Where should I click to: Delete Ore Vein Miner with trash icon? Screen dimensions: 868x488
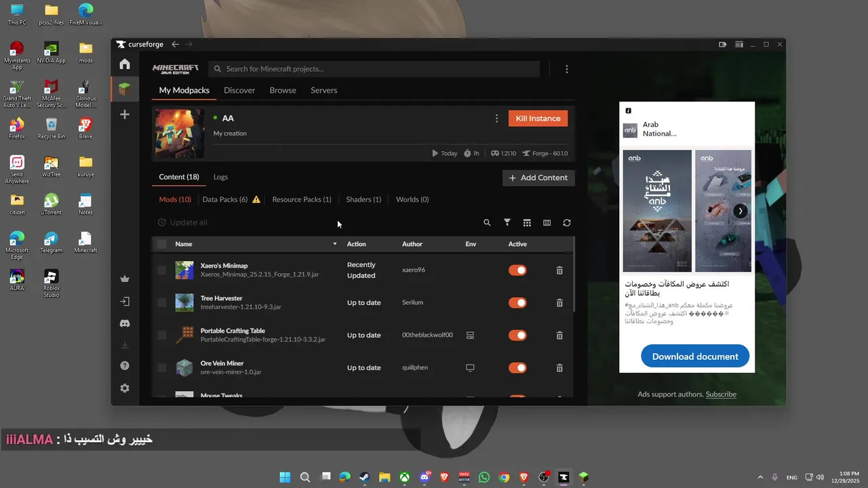(559, 368)
